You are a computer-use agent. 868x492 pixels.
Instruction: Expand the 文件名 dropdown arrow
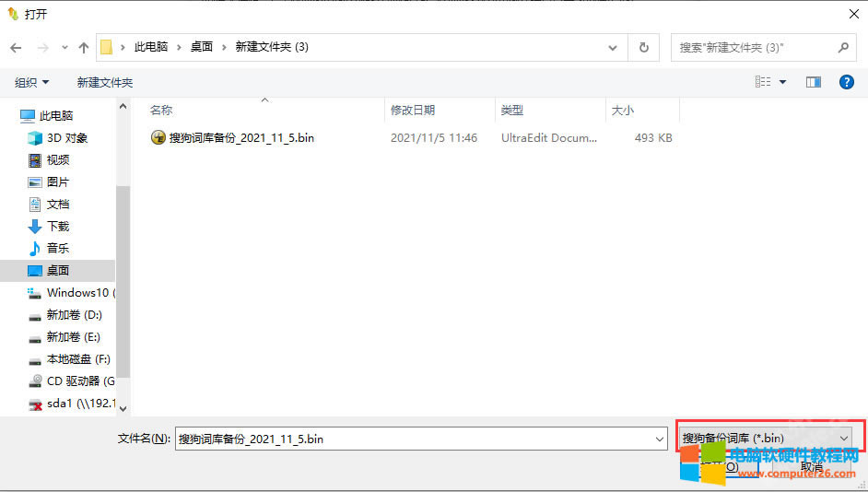coord(660,439)
